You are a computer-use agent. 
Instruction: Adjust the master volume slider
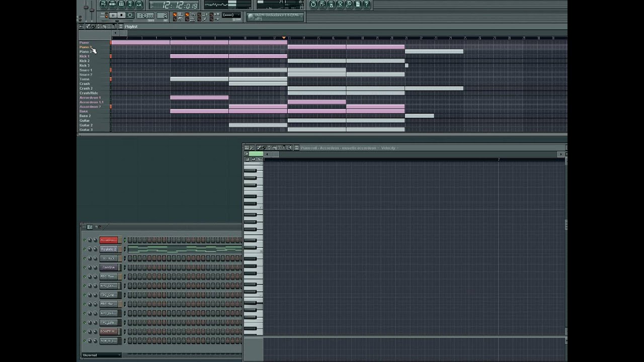[86, 8]
